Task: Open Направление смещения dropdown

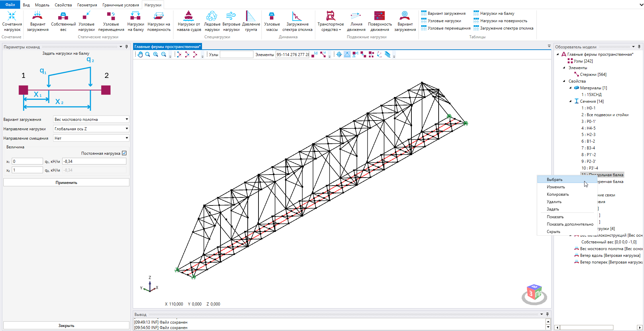Action: (x=91, y=138)
